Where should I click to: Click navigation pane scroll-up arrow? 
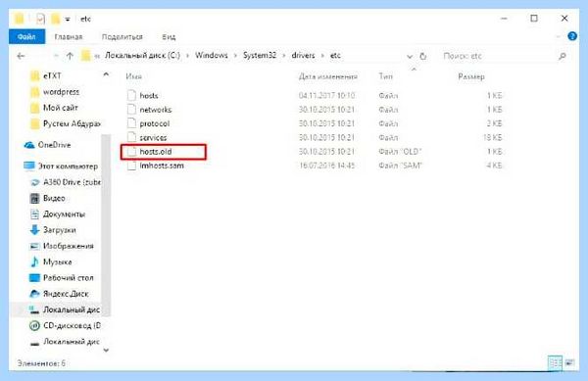[106, 74]
